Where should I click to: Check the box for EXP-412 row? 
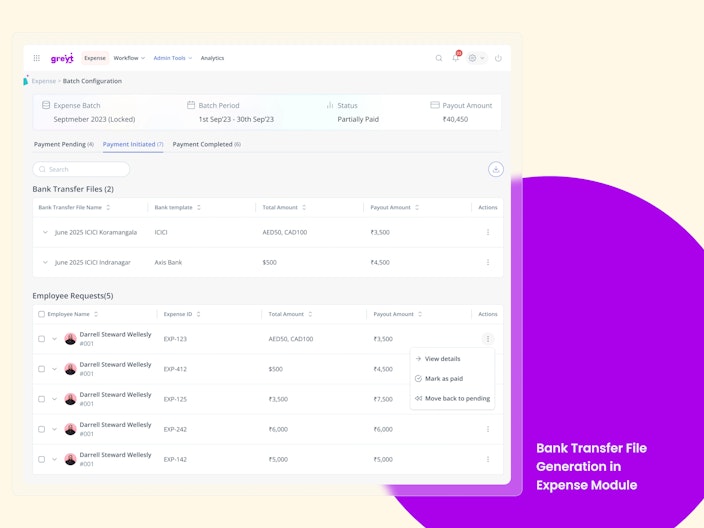(x=41, y=369)
